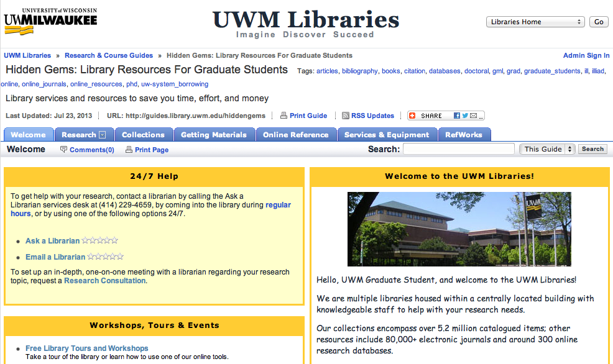
Task: Click the library building photo
Action: [459, 229]
